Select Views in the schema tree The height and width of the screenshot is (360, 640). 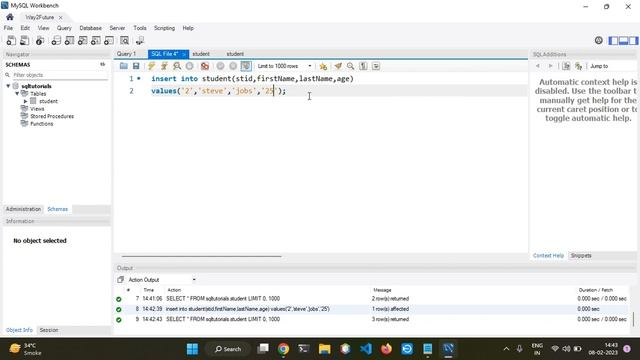click(37, 109)
